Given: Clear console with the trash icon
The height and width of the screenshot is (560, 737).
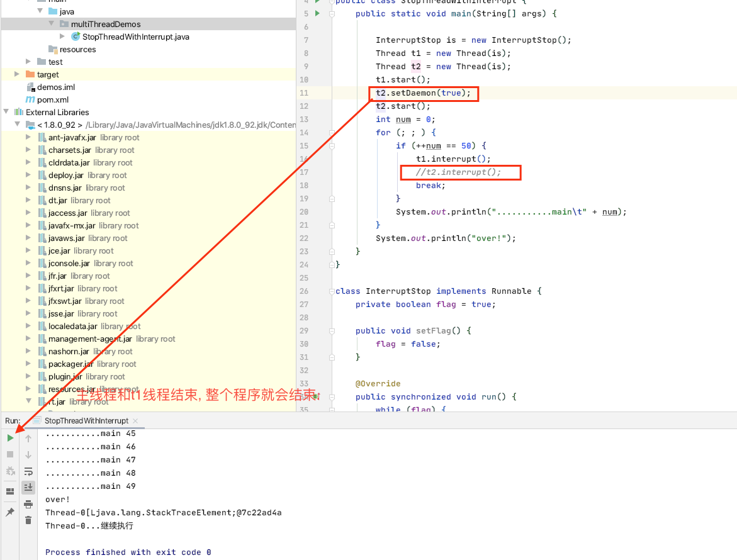Looking at the screenshot, I should click(x=28, y=520).
